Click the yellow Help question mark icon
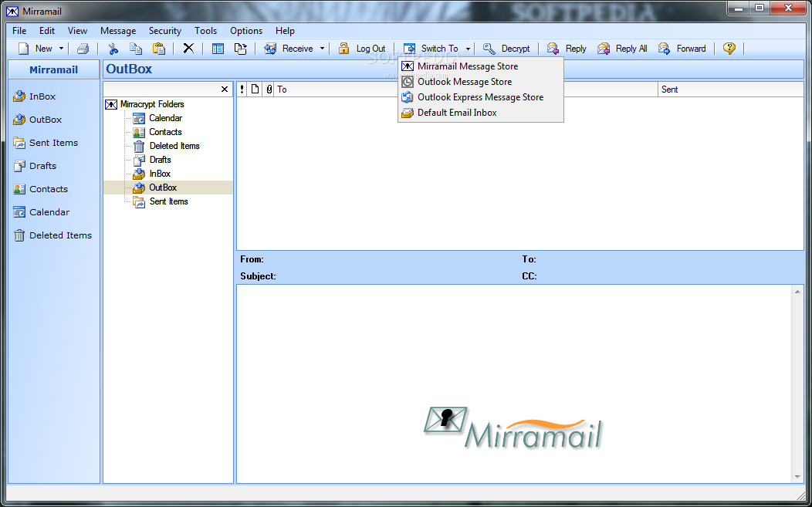This screenshot has width=812, height=507. pos(729,49)
